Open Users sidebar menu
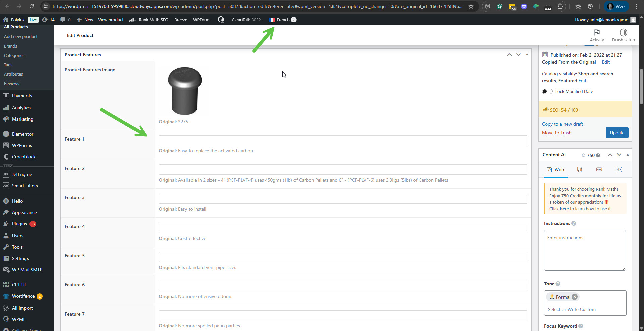The image size is (644, 331). 18,236
